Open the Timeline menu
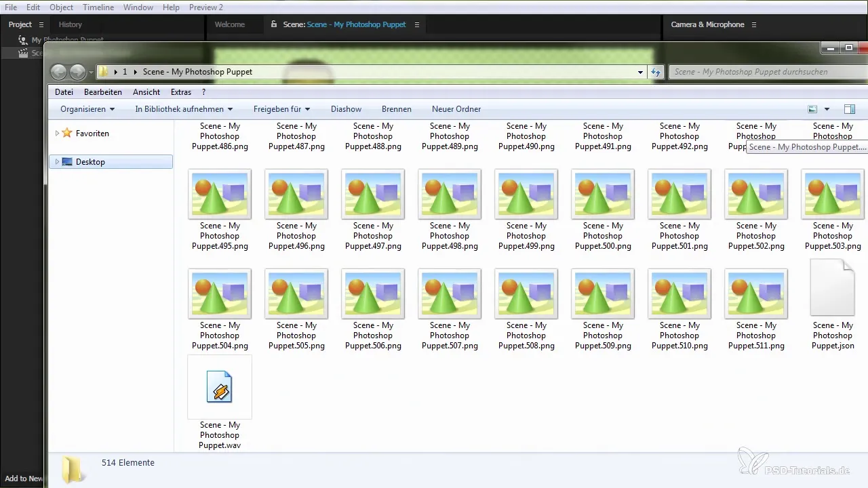 click(x=98, y=7)
